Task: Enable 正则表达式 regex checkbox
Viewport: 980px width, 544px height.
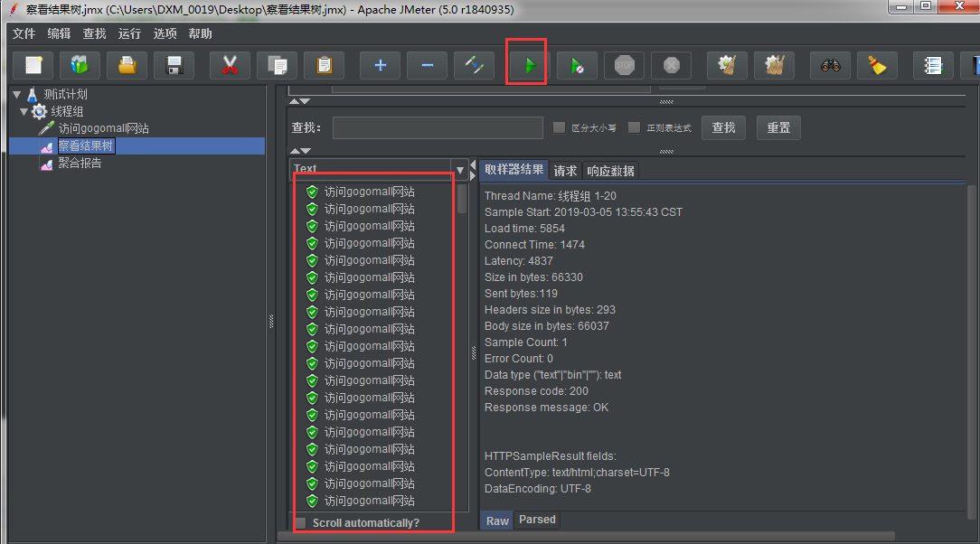Action: 634,127
